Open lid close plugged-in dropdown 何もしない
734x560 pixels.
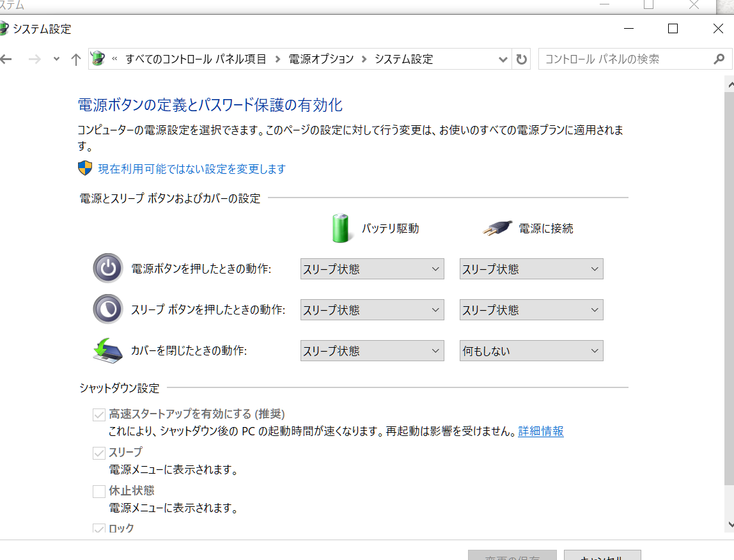click(531, 351)
